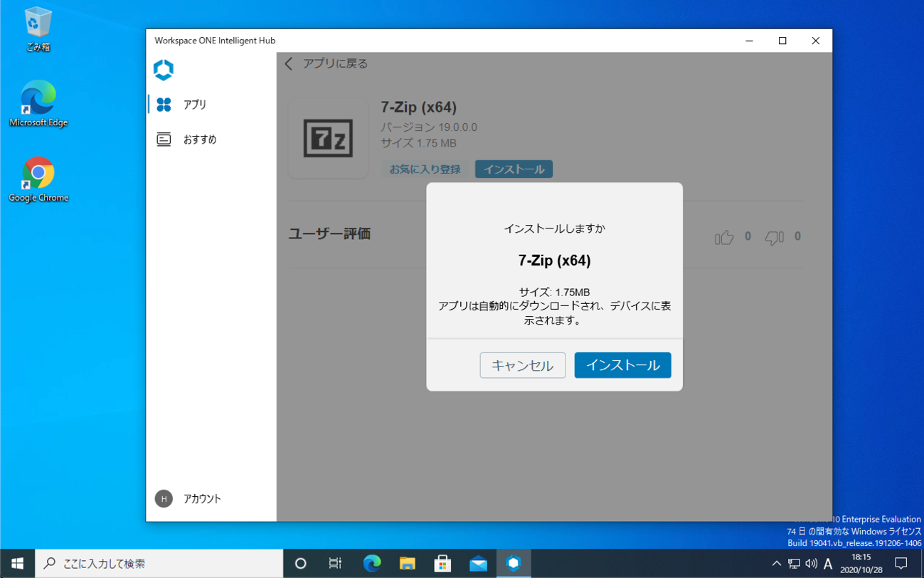Click the サイズ: 1.75MB text in dialog
924x578 pixels.
(554, 293)
